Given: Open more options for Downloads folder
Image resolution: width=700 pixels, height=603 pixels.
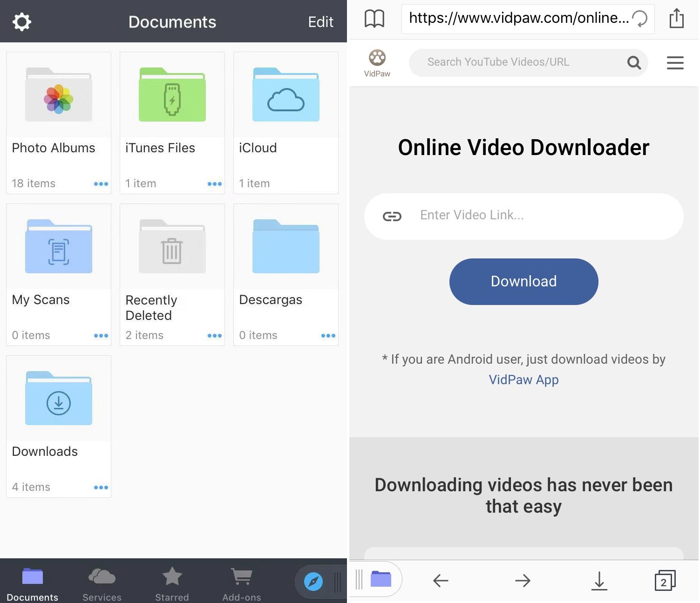Looking at the screenshot, I should click(101, 488).
